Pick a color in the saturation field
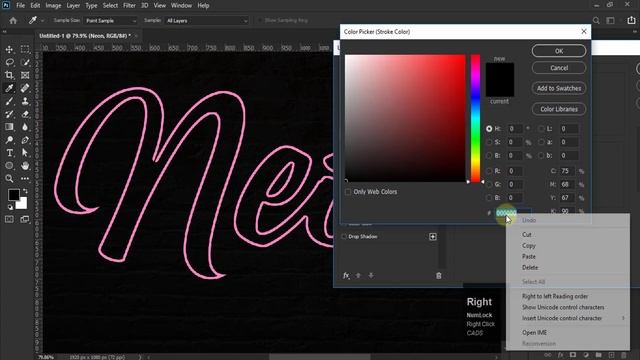The width and height of the screenshot is (640, 360). pos(405,118)
